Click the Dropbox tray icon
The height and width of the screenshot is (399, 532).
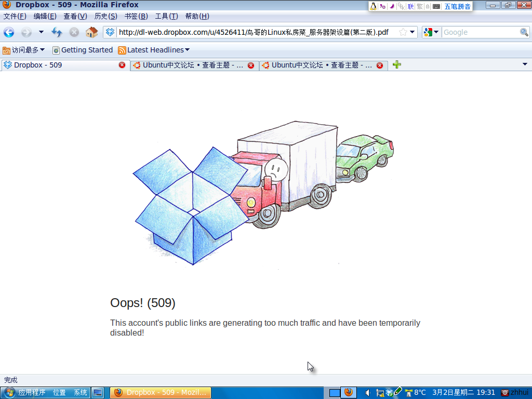[390, 393]
